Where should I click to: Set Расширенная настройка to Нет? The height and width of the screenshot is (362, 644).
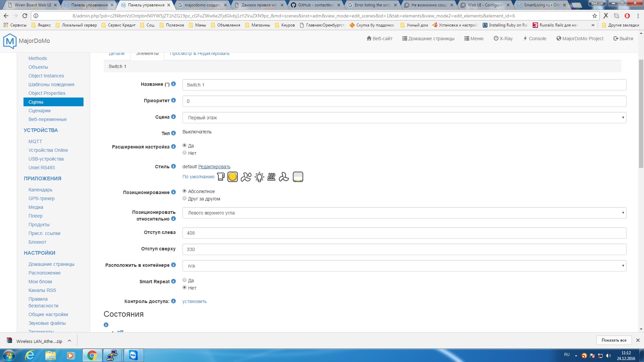pyautogui.click(x=184, y=153)
